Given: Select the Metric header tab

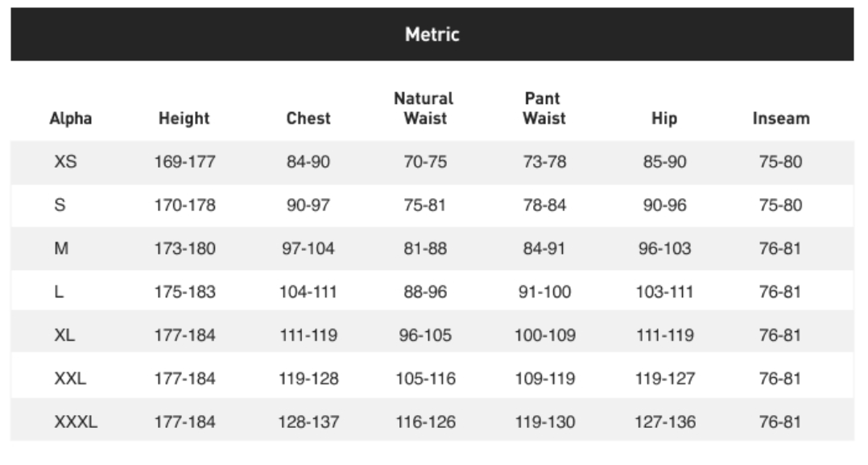Looking at the screenshot, I should (432, 35).
